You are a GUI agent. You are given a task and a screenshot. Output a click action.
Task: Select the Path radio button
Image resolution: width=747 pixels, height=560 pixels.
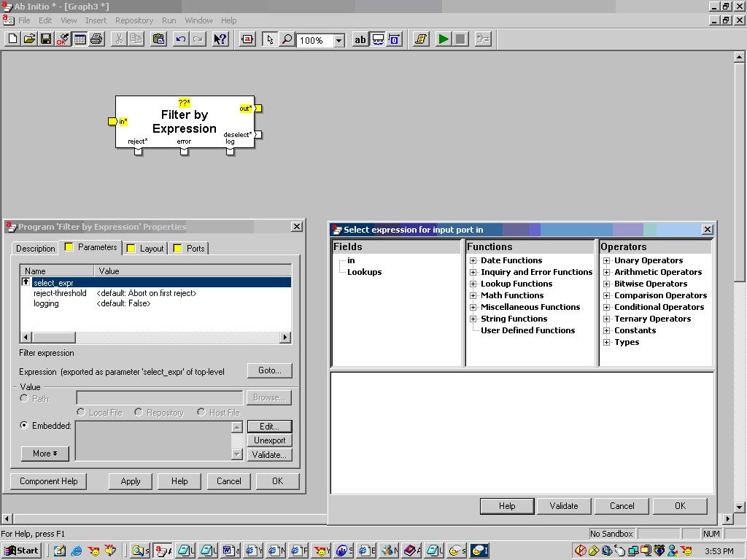coord(24,398)
